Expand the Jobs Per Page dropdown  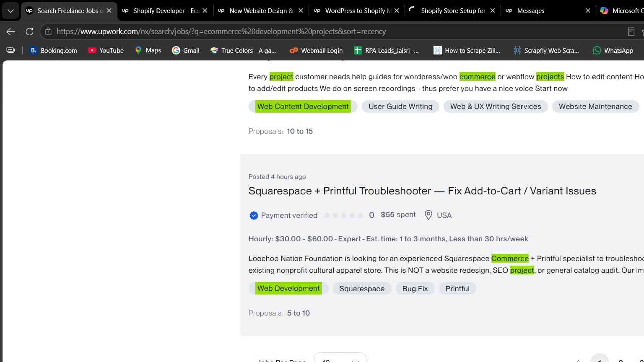tap(340, 359)
